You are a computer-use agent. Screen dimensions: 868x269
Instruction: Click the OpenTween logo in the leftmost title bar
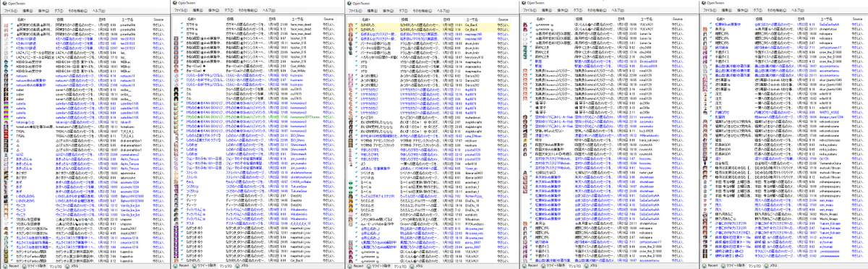(4, 4)
